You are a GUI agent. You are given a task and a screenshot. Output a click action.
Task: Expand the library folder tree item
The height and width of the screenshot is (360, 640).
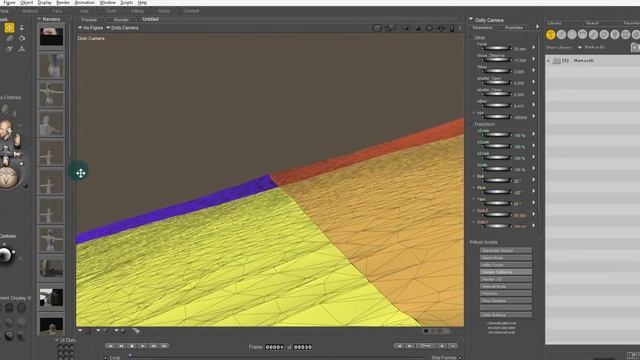tap(549, 61)
